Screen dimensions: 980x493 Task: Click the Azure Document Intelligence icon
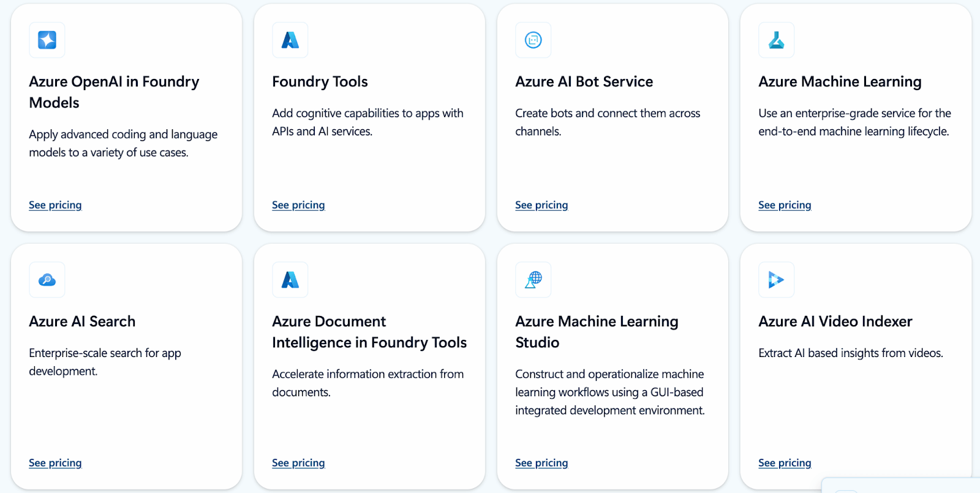point(290,280)
